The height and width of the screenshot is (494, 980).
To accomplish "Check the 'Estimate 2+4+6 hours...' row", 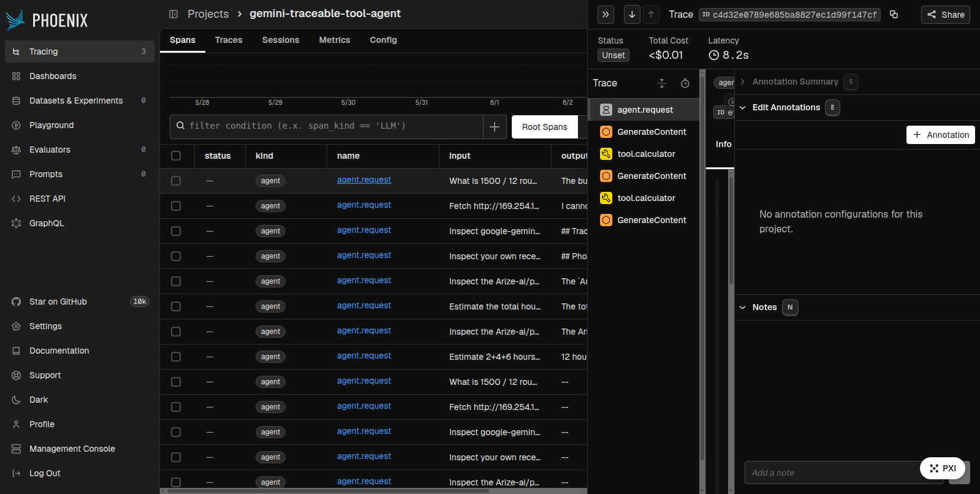I will (176, 357).
